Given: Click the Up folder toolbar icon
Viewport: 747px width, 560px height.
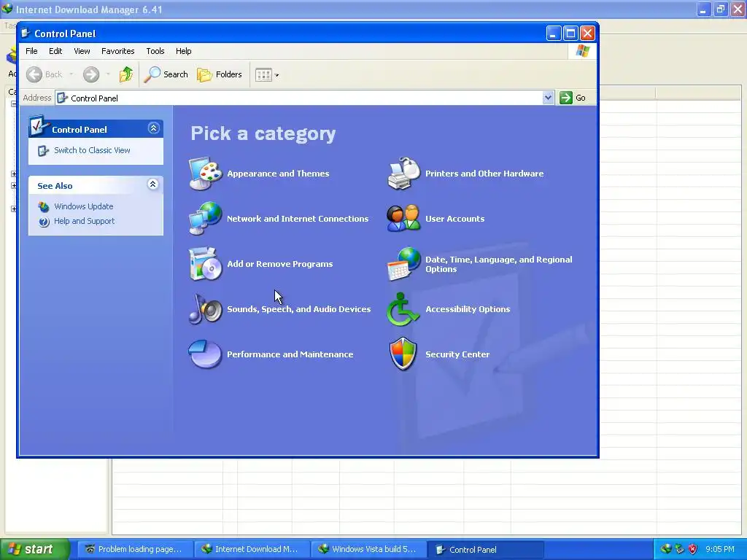Looking at the screenshot, I should pos(126,74).
